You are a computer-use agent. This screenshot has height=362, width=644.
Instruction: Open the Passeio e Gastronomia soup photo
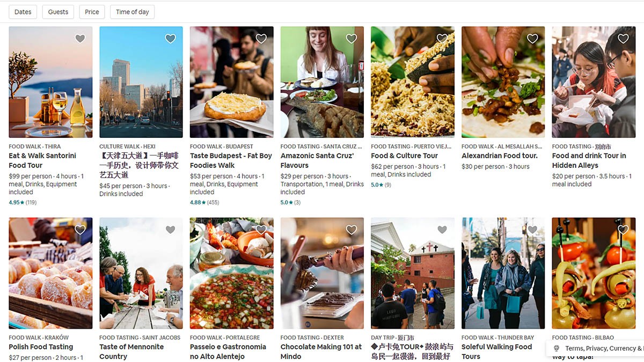click(232, 273)
